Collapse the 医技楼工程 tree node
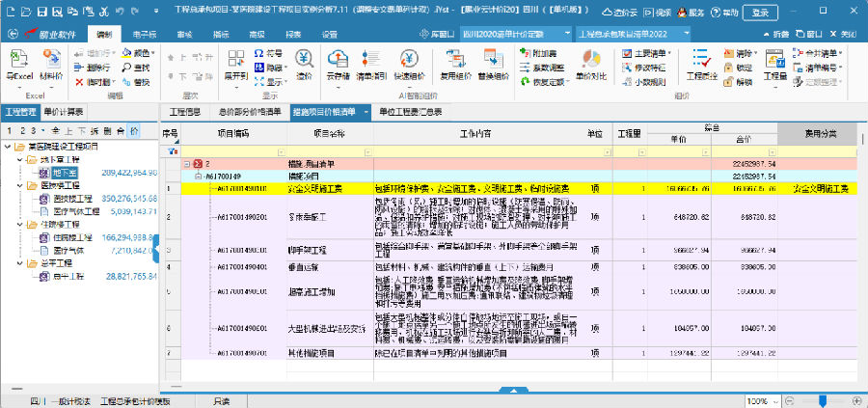This screenshot has width=868, height=408. (19, 185)
